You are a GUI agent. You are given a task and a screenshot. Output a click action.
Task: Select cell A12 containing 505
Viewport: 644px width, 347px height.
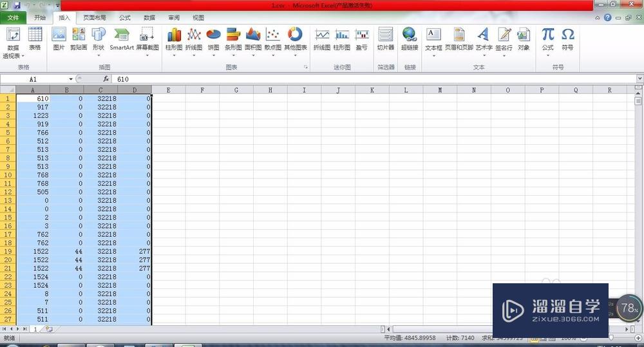[33, 192]
